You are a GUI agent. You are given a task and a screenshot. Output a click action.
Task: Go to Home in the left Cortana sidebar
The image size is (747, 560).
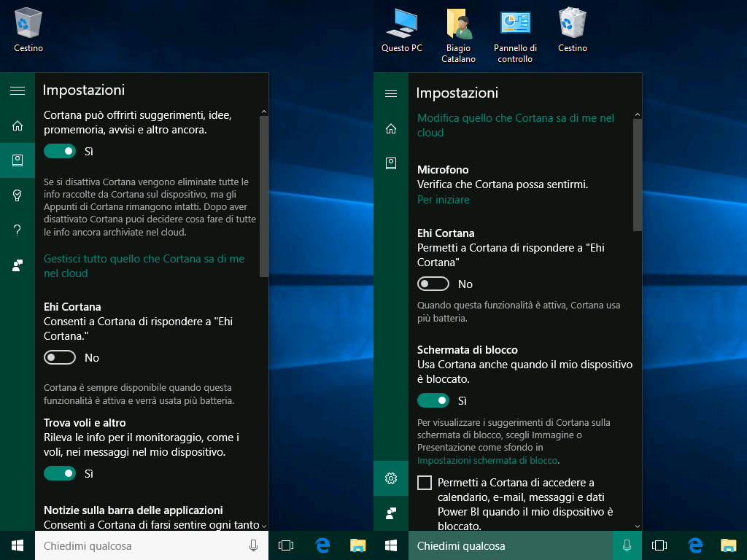(x=18, y=125)
